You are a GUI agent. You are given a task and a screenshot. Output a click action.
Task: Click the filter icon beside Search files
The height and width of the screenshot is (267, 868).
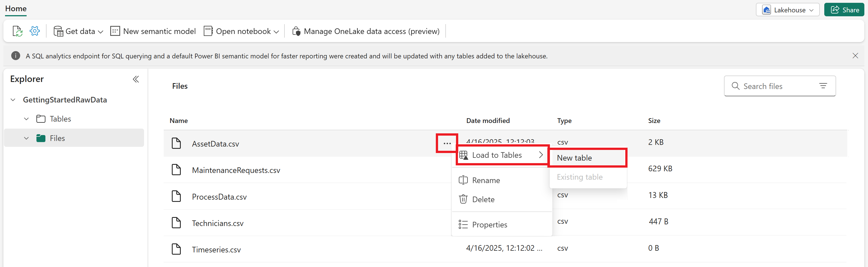coord(823,86)
